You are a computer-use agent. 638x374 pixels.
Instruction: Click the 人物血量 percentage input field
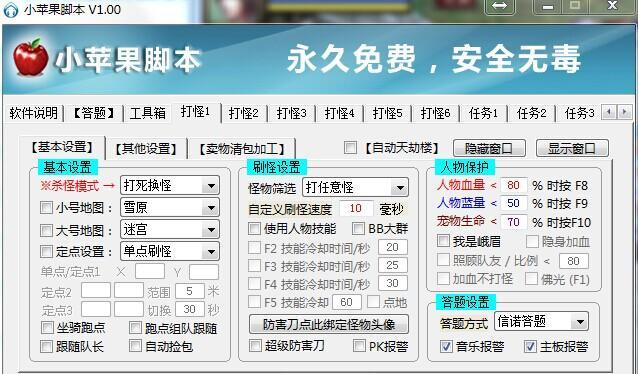[513, 185]
